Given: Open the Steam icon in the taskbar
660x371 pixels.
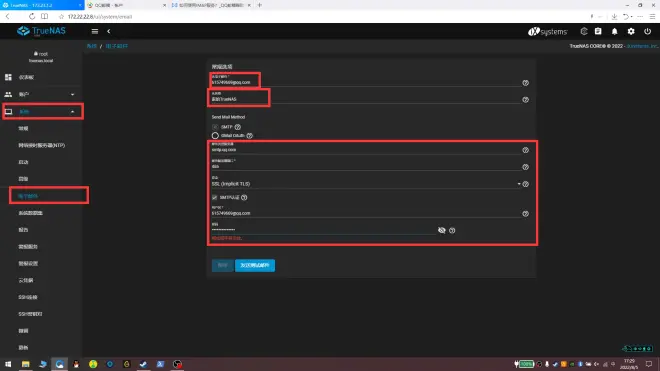Looking at the screenshot, I should pos(144,364).
